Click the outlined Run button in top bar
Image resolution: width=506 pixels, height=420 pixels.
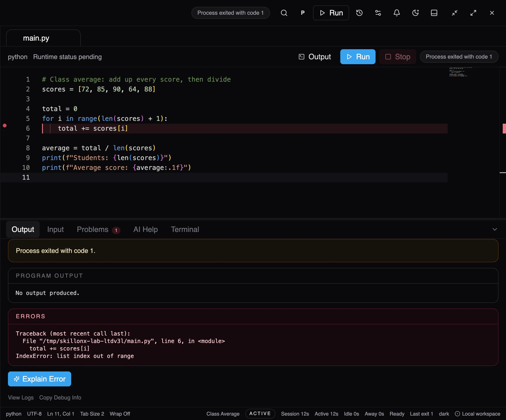[331, 13]
